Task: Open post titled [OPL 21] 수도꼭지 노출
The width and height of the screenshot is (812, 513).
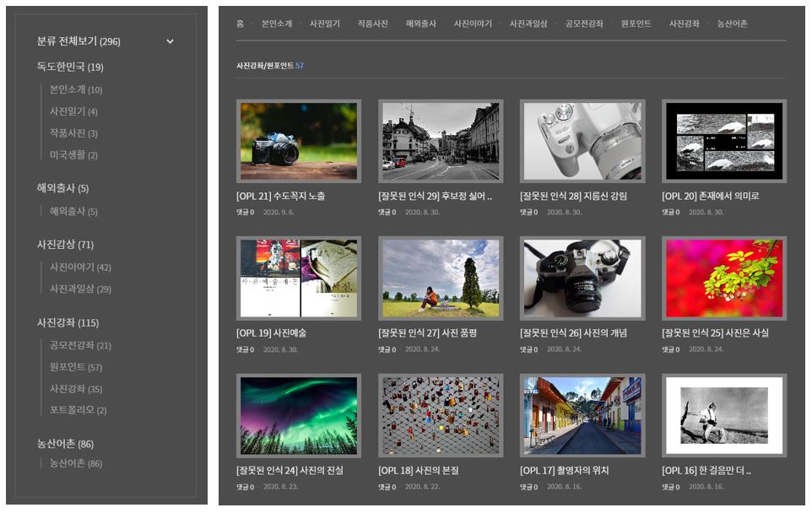Action: click(280, 196)
